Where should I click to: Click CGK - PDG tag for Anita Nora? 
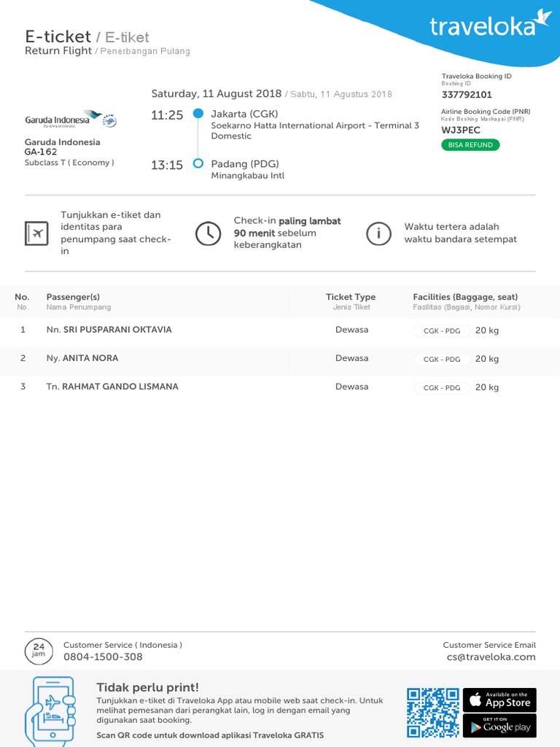point(442,359)
